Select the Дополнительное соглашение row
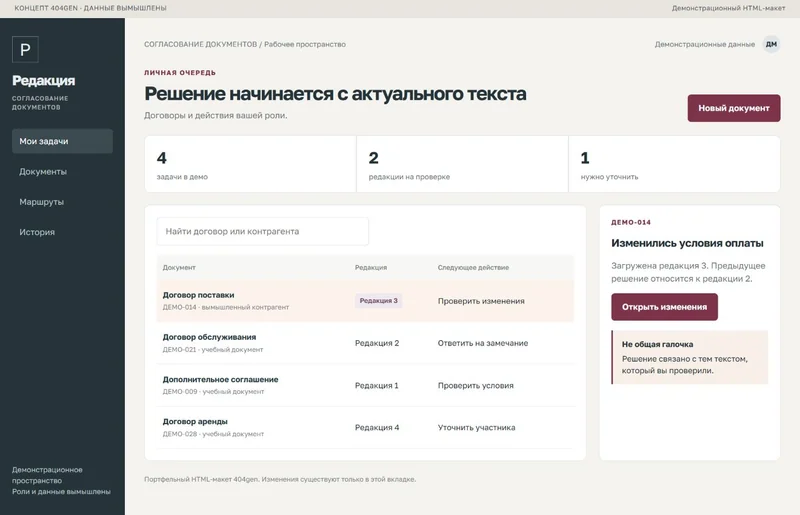 tap(365, 385)
